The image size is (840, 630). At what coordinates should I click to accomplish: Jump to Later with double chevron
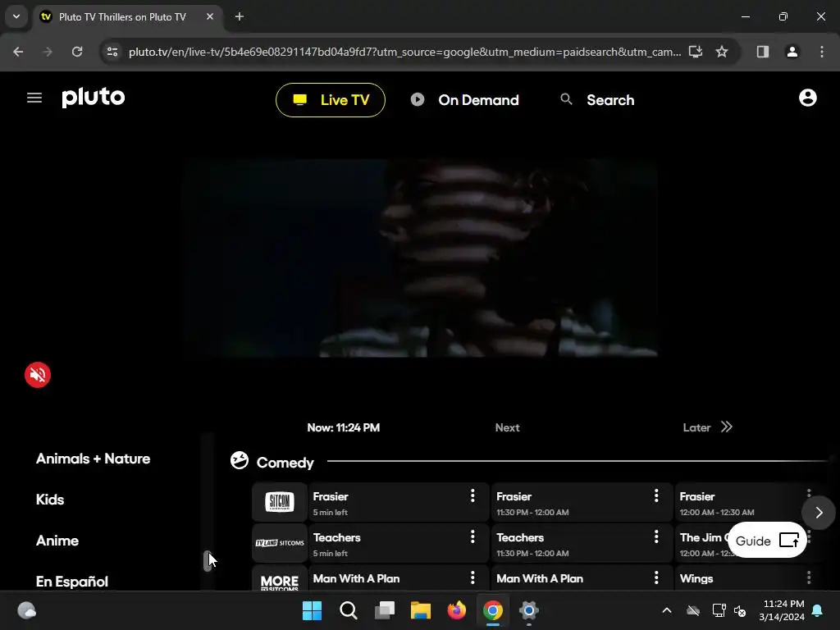727,427
